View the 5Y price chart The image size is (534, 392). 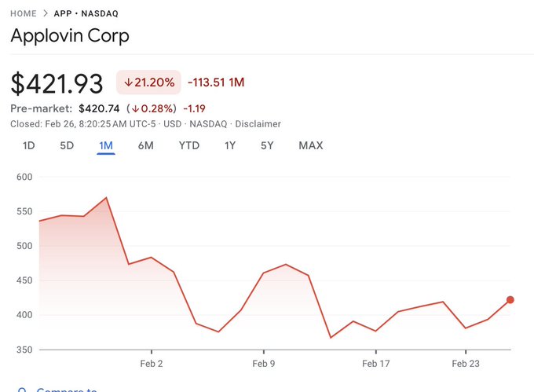(267, 145)
